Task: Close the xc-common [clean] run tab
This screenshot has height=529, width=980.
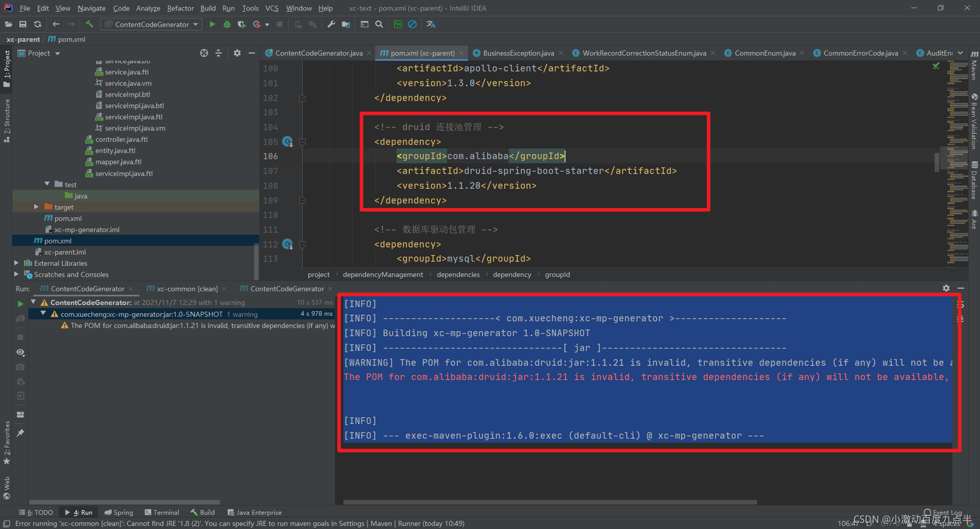Action: click(224, 289)
